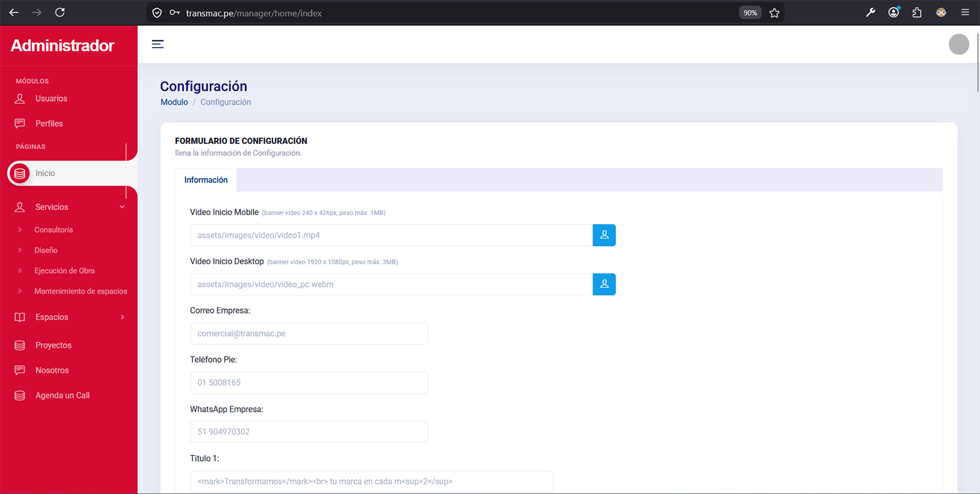Click the Video Inicio Desktop path field
The width and height of the screenshot is (980, 494).
[391, 284]
